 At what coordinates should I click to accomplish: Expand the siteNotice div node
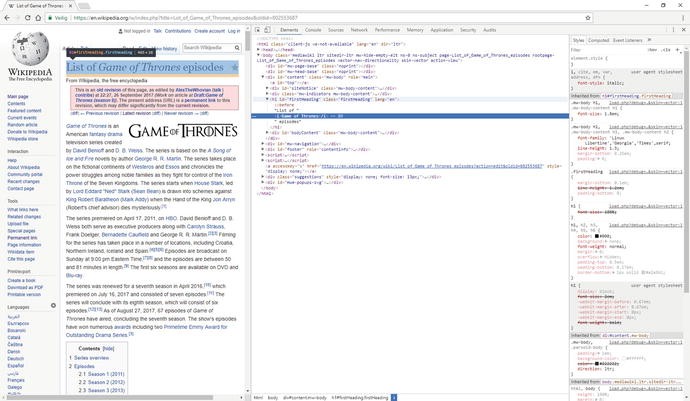pyautogui.click(x=268, y=88)
